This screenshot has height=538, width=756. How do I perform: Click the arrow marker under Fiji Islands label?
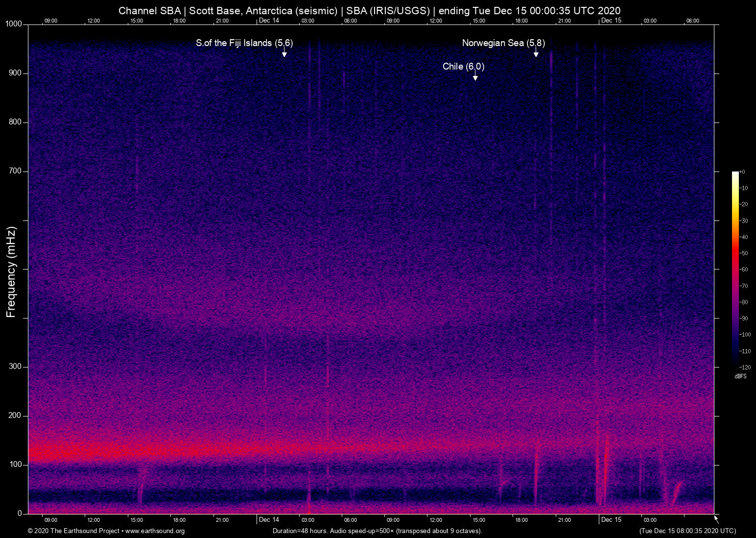284,54
